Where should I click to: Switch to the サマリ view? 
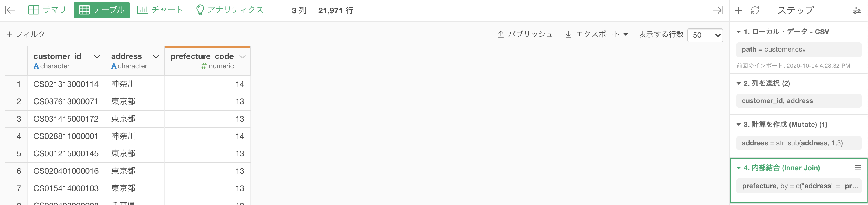pos(47,10)
